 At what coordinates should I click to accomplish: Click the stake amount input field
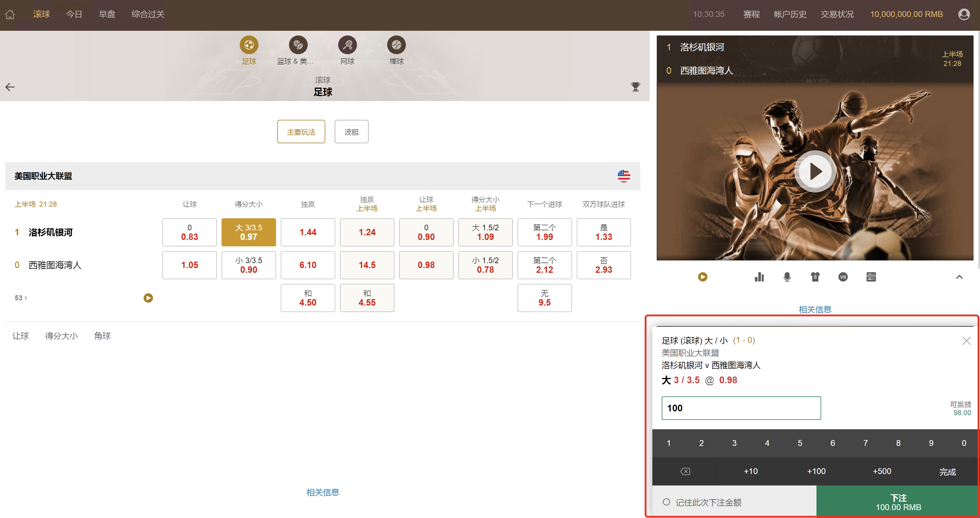coord(741,408)
